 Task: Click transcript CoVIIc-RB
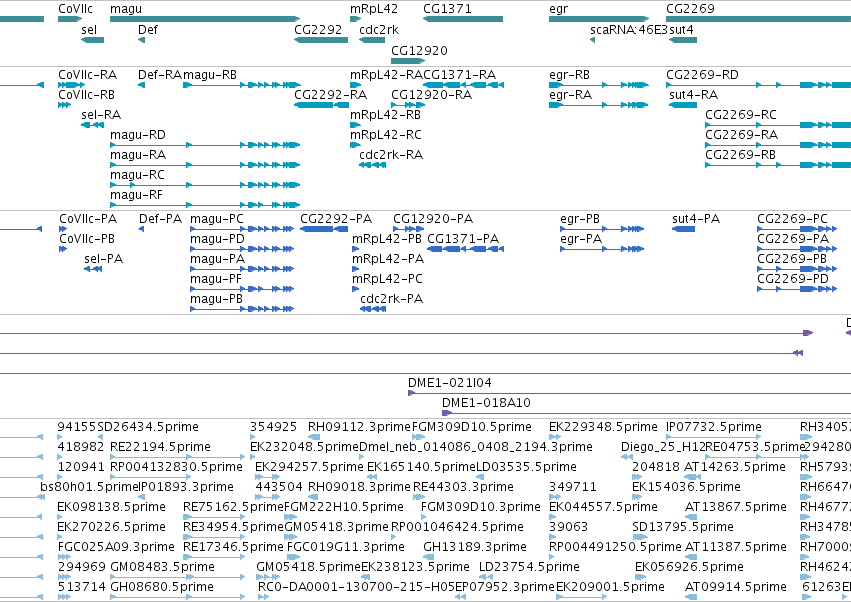click(x=86, y=94)
